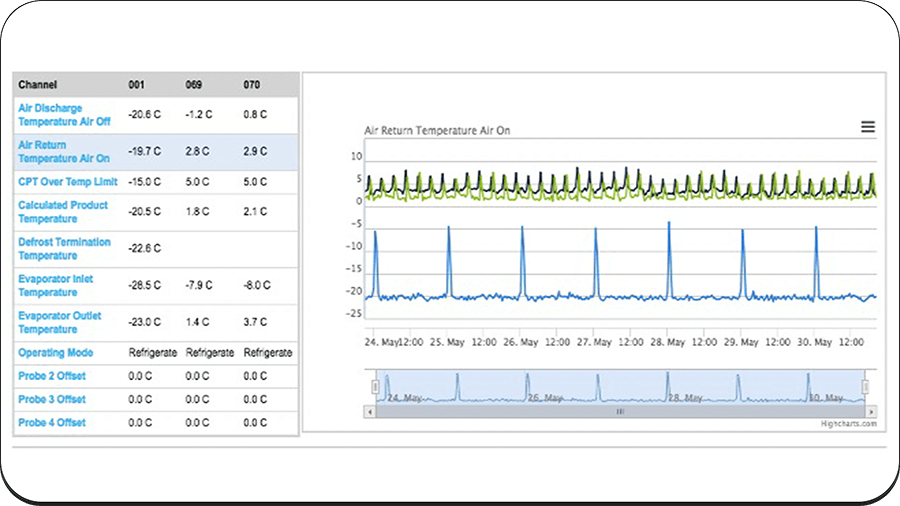Click Defrost Termination Temperature link
The height and width of the screenshot is (506, 900).
point(64,248)
